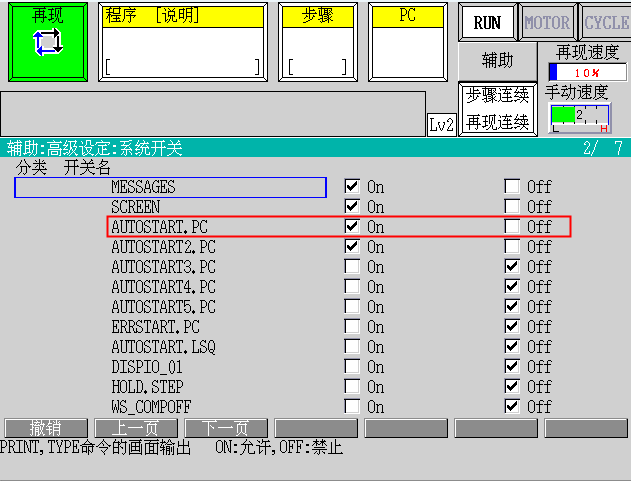Check On for AUTOSTART4.PC
Screen dimensions: 631x481
[x=352, y=286]
